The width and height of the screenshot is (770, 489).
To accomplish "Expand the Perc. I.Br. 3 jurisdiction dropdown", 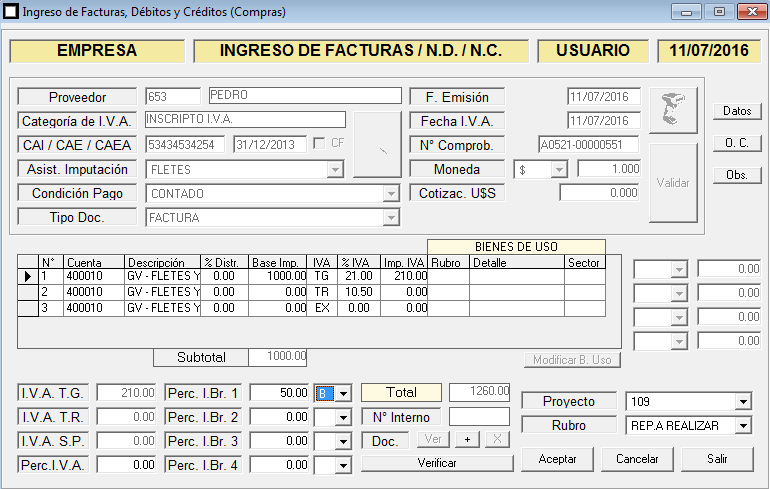I will click(343, 441).
